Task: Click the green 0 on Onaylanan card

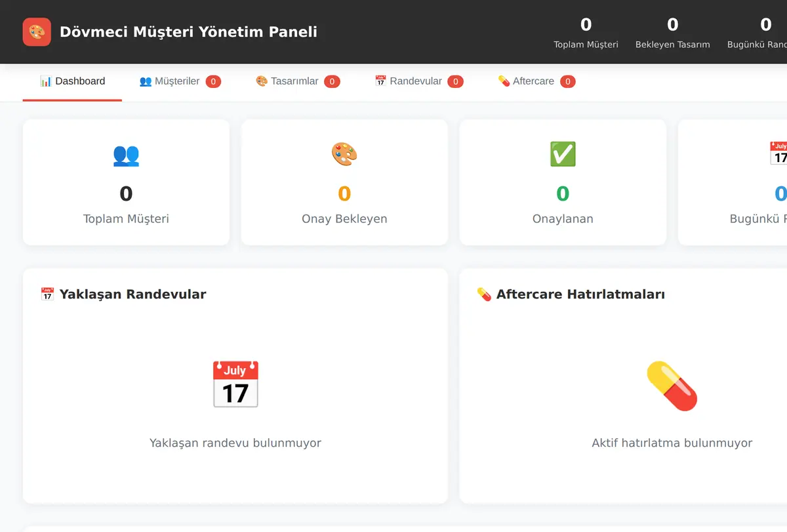Action: pyautogui.click(x=563, y=194)
